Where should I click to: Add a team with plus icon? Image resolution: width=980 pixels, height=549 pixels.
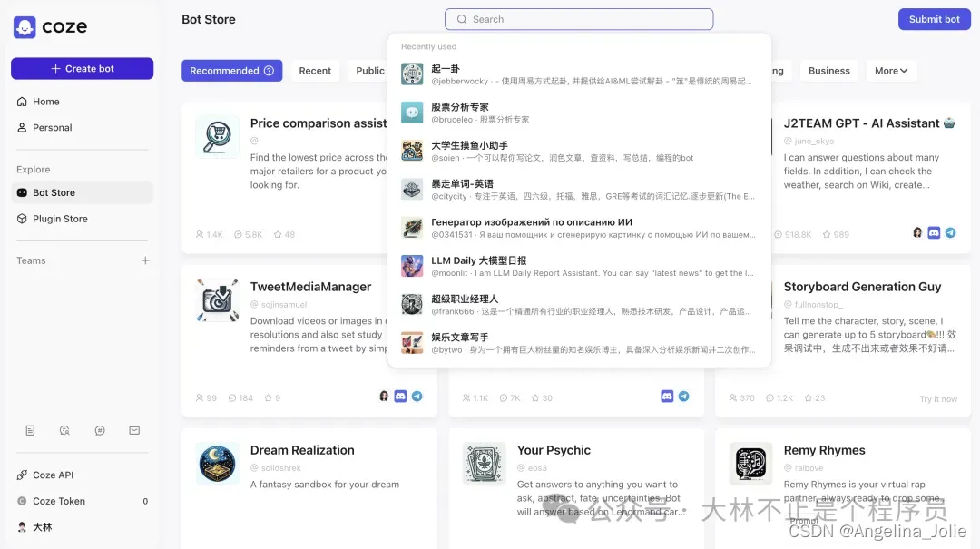pos(145,260)
